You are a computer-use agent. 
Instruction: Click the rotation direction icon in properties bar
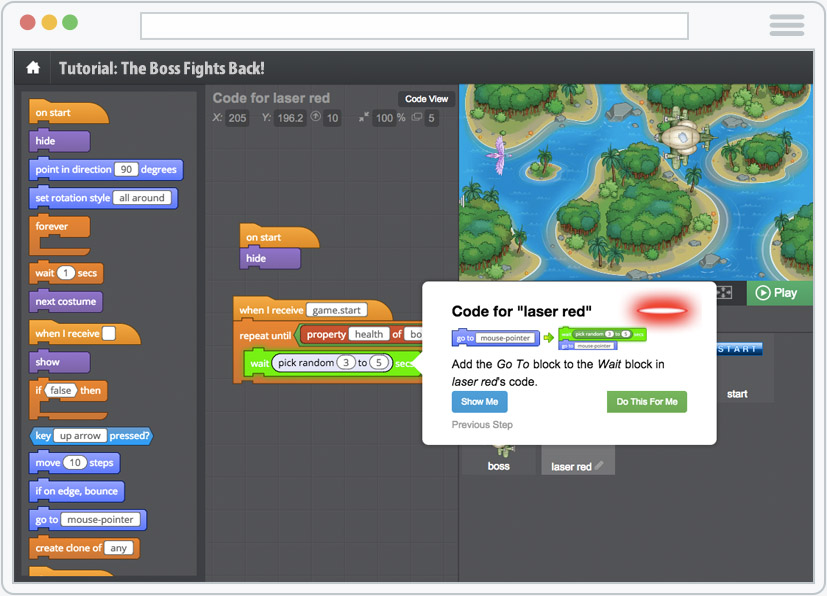[x=316, y=118]
